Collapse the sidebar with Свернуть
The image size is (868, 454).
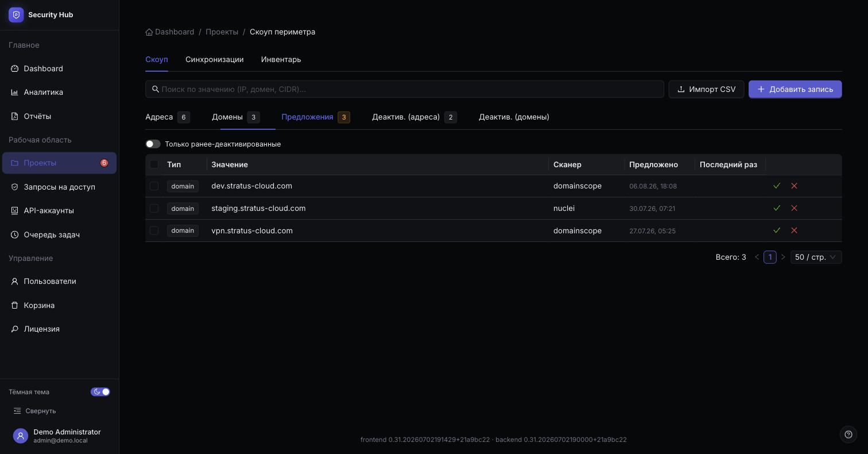pos(35,411)
